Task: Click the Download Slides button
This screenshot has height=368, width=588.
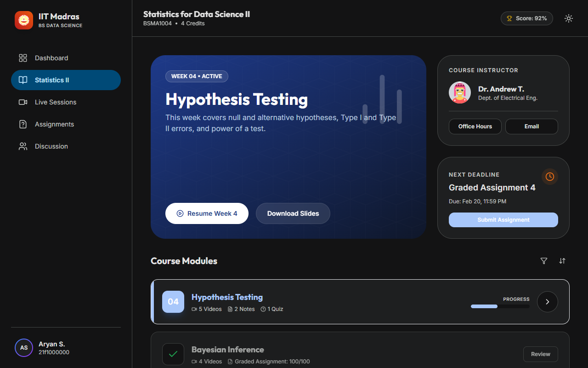Action: (x=293, y=213)
